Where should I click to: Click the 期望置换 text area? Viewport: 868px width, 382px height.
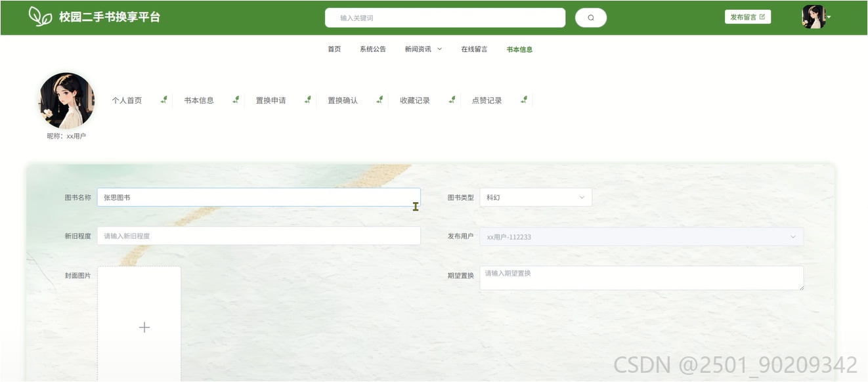[641, 278]
